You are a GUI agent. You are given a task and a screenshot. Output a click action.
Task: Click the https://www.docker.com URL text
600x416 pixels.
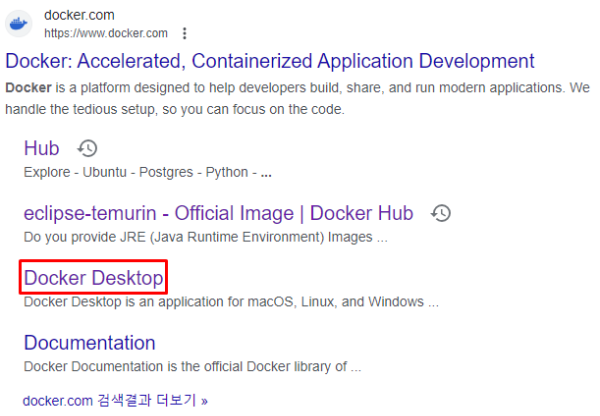106,34
